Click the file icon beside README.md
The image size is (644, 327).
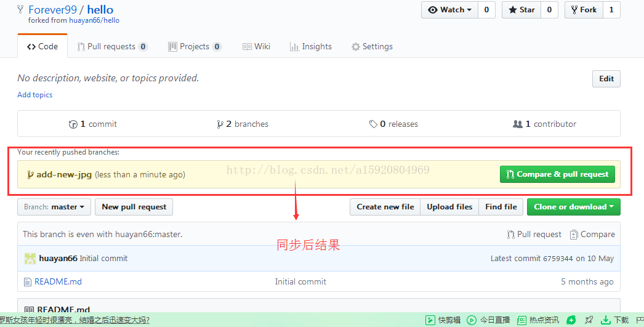click(28, 282)
